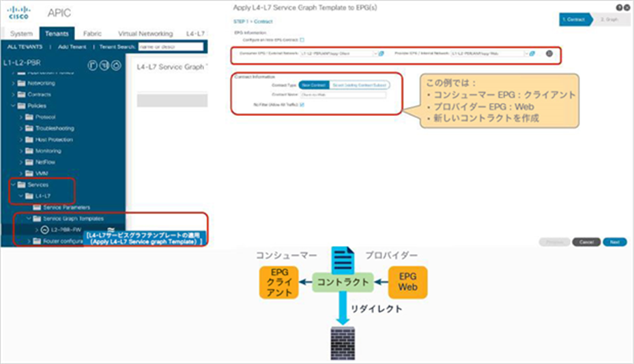The image size is (634, 364).
Task: Click the Cancel button
Action: click(x=586, y=242)
